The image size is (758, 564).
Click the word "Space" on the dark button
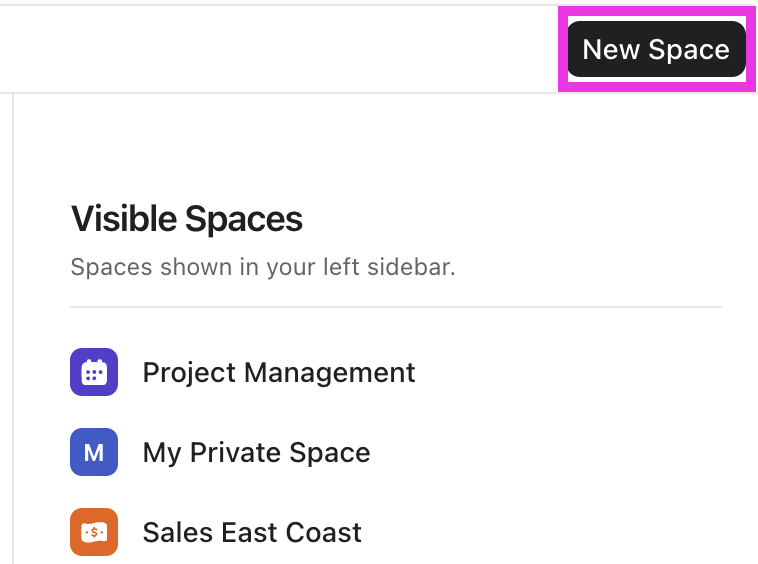tap(689, 50)
